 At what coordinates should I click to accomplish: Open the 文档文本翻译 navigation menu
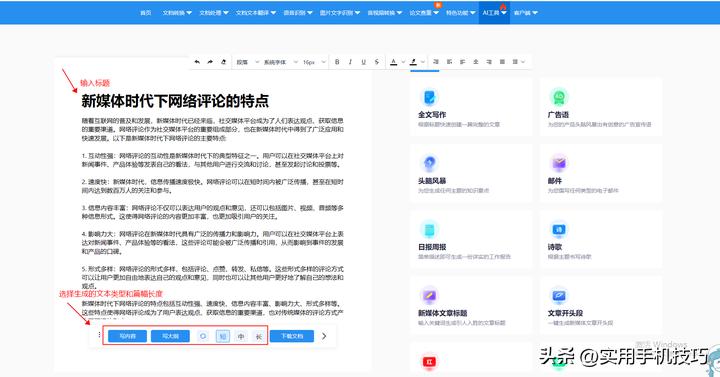(256, 13)
